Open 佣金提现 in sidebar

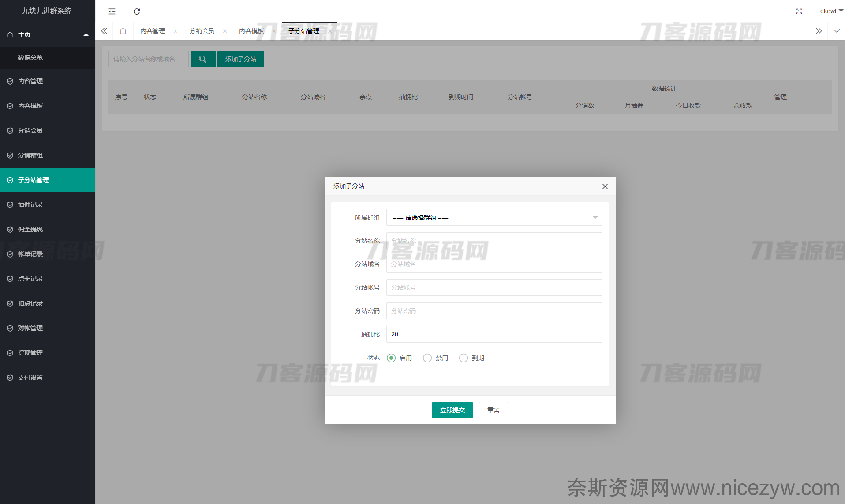(48, 229)
